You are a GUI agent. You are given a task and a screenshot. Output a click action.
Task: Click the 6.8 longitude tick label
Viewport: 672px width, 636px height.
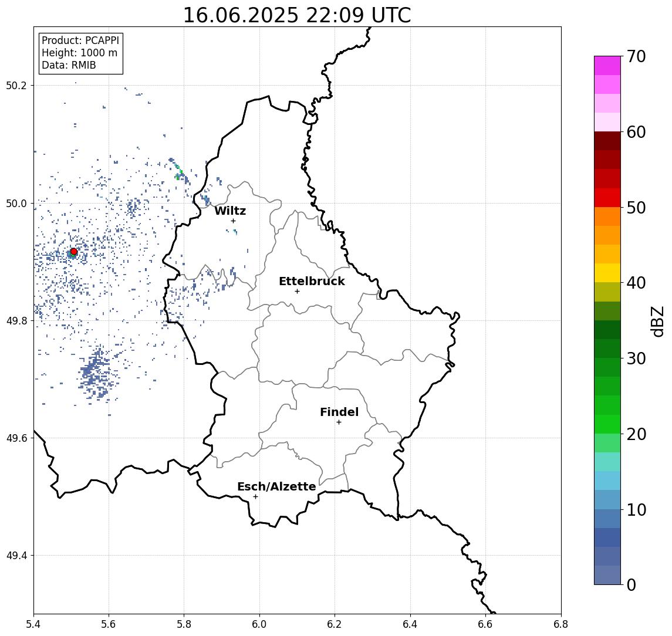(560, 624)
